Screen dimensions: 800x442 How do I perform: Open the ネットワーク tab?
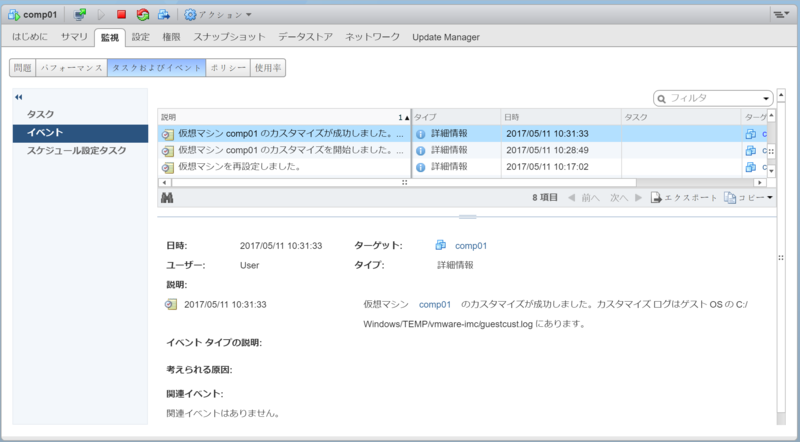[x=372, y=37]
